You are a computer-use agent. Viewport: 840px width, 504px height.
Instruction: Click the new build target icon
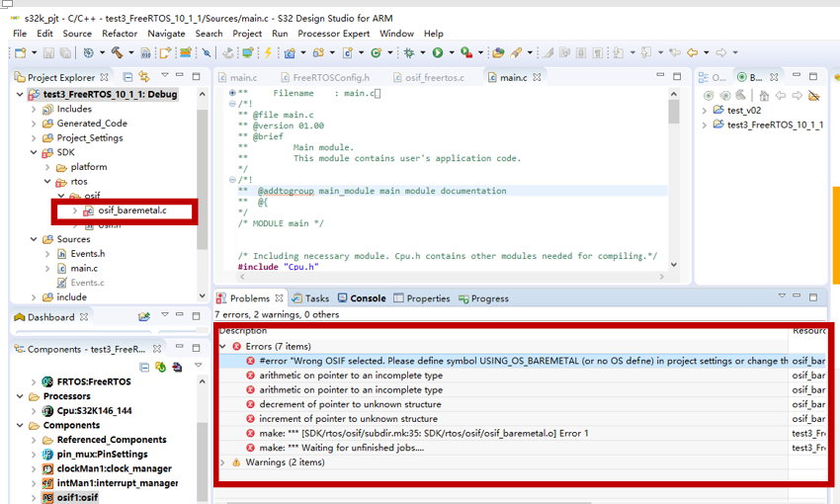pyautogui.click(x=709, y=96)
